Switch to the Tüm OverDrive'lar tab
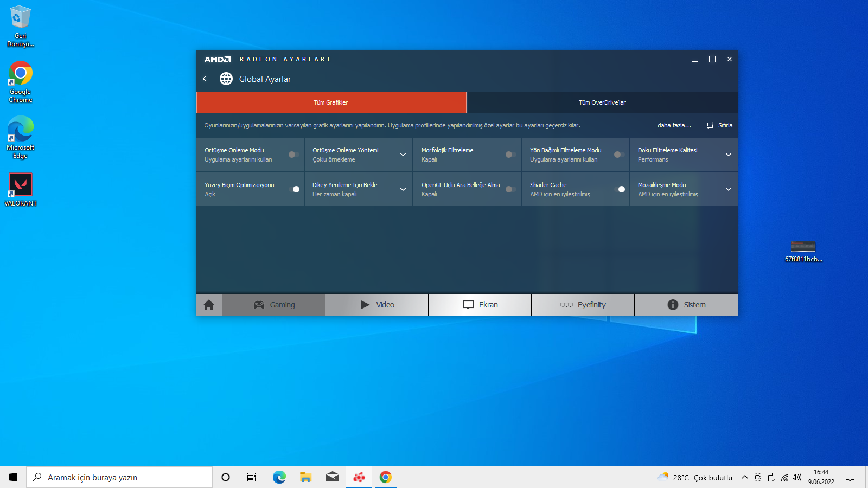 tap(602, 102)
